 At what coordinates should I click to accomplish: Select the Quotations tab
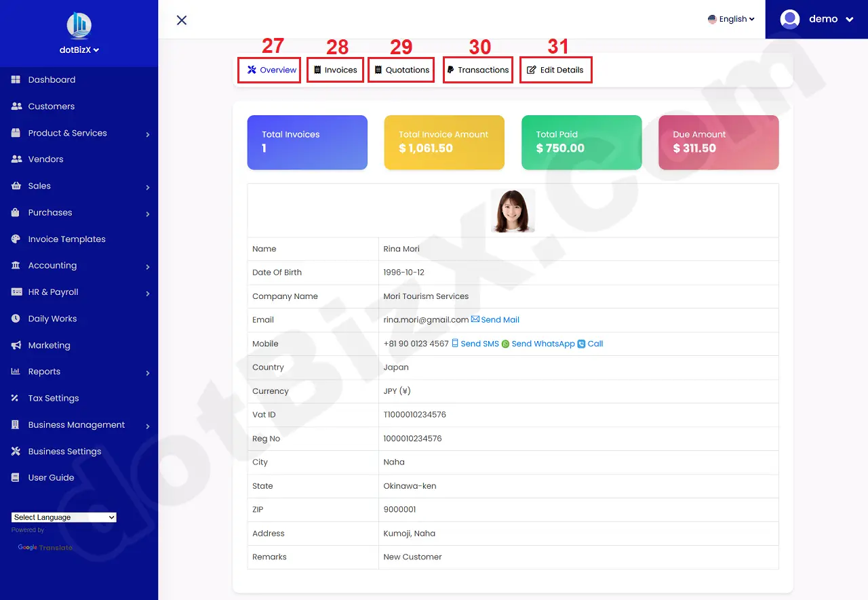click(x=401, y=70)
